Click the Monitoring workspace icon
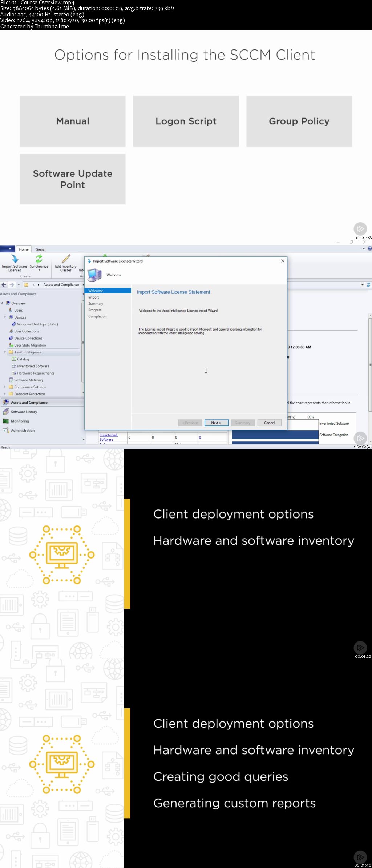 [6, 421]
